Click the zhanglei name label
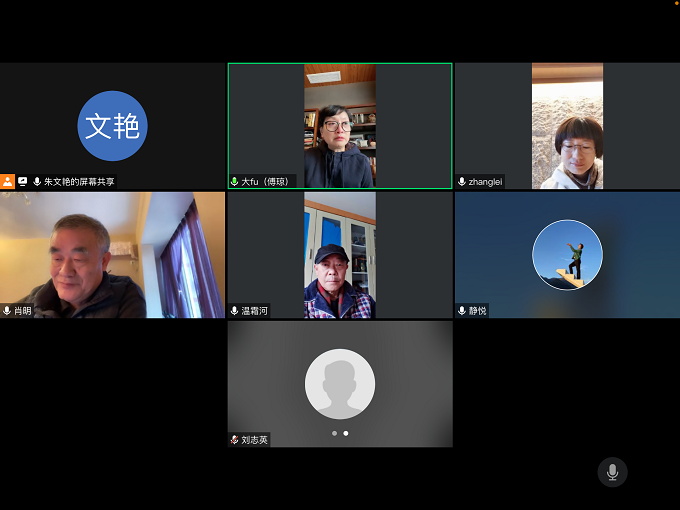The width and height of the screenshot is (680, 510). tap(485, 181)
